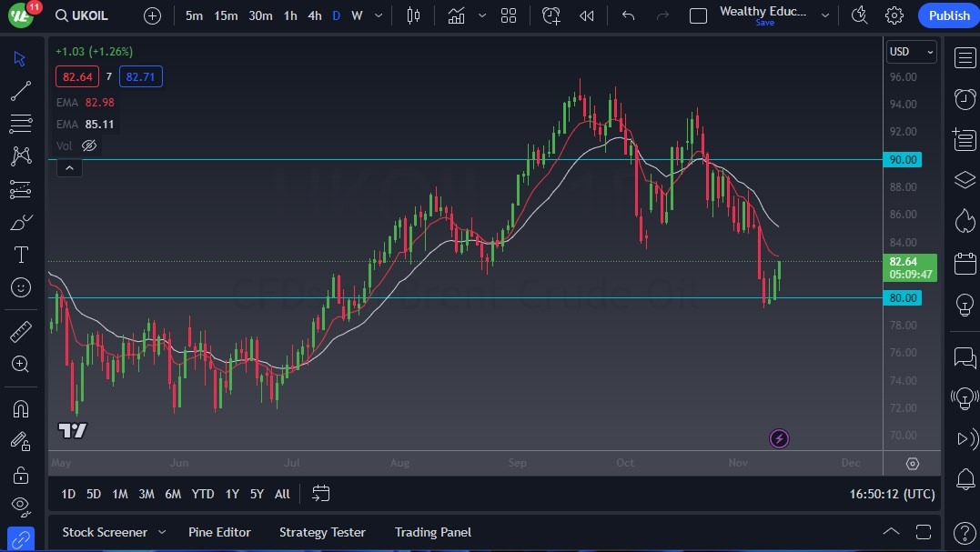Expand the timeframe dropdown next to W
The width and height of the screenshot is (980, 552).
click(378, 15)
